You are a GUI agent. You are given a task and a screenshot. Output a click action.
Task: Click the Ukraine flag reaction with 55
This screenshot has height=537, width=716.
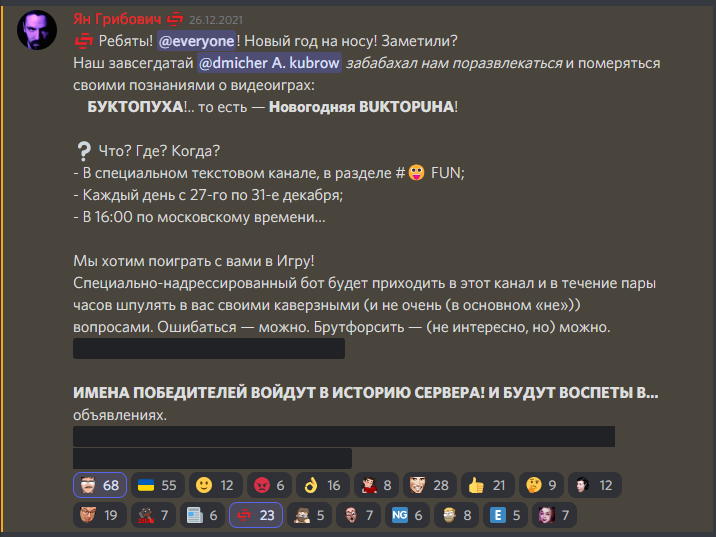click(x=156, y=486)
